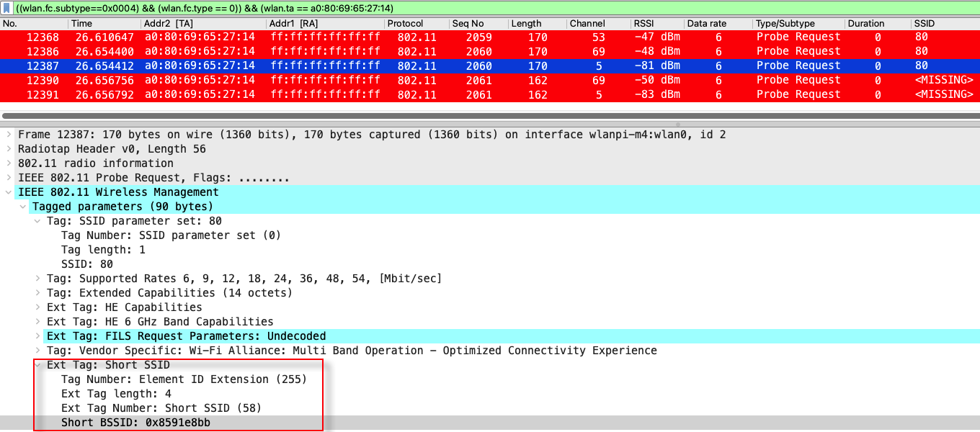
Task: Click the filter bookmark icon
Action: click(x=7, y=8)
